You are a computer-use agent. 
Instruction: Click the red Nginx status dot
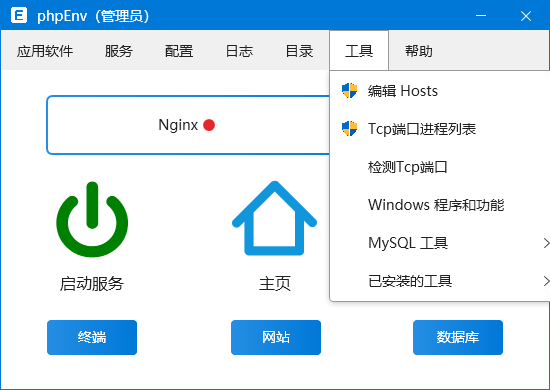tap(209, 125)
